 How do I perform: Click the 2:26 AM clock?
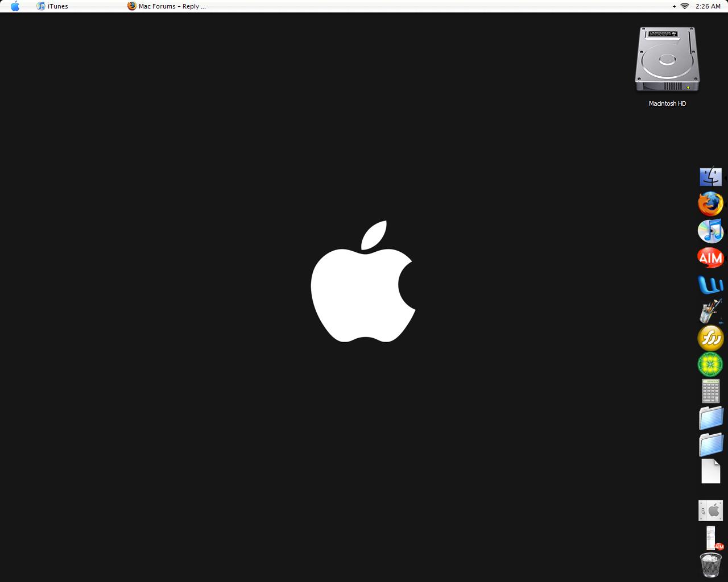tap(708, 6)
